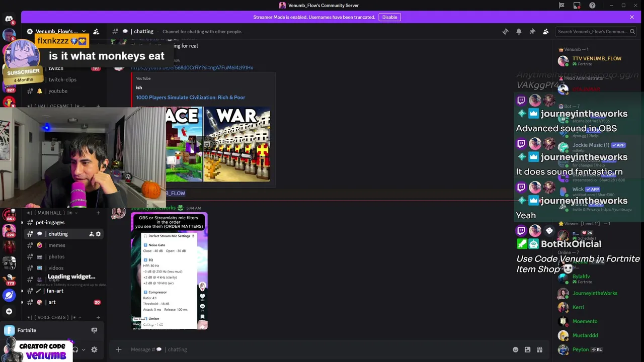Go to the photos channel
This screenshot has height=362, width=644.
tap(56, 256)
